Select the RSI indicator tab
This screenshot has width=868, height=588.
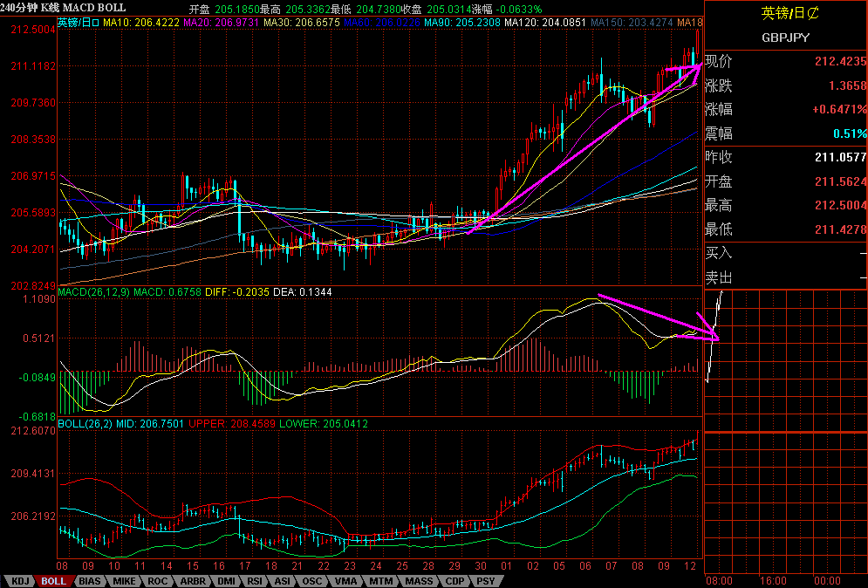255,581
